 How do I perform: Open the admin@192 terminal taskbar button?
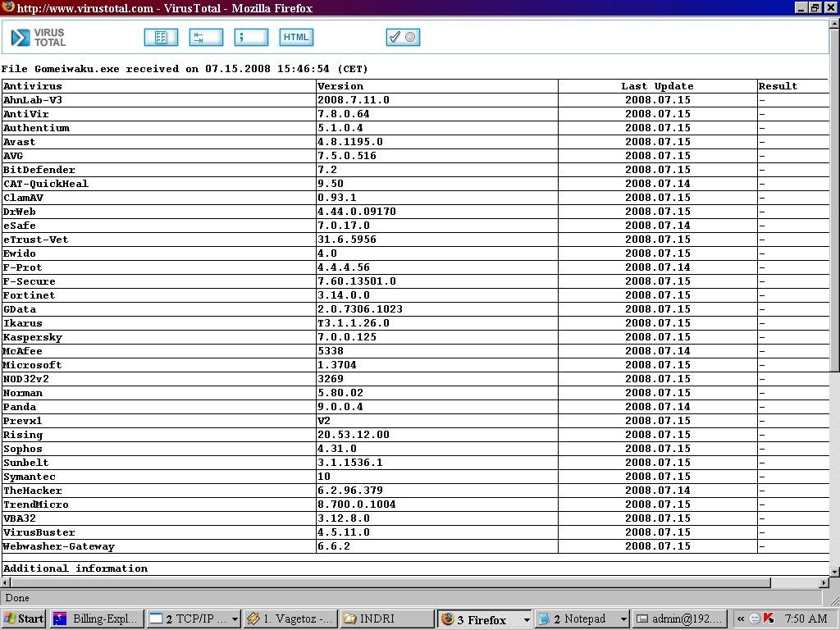(x=679, y=619)
